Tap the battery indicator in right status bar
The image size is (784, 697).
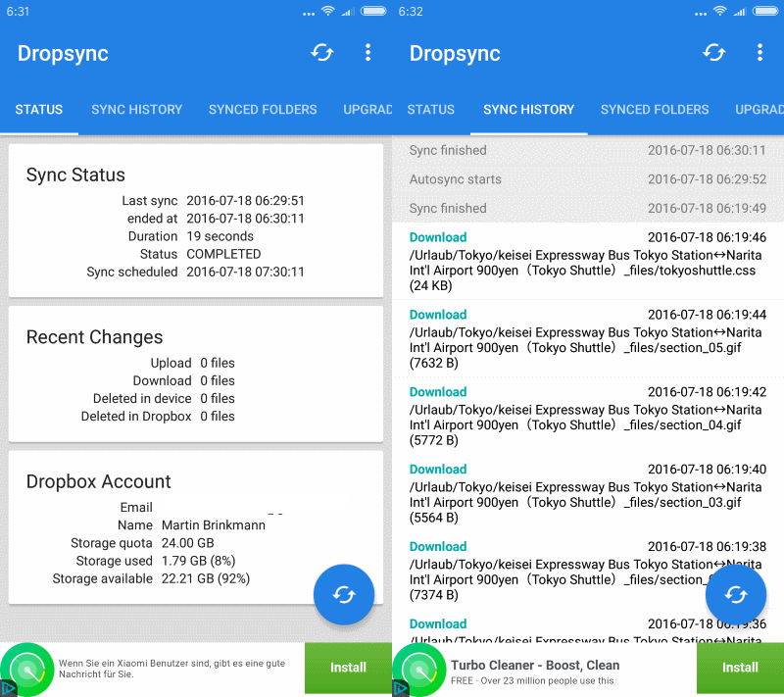(x=766, y=11)
